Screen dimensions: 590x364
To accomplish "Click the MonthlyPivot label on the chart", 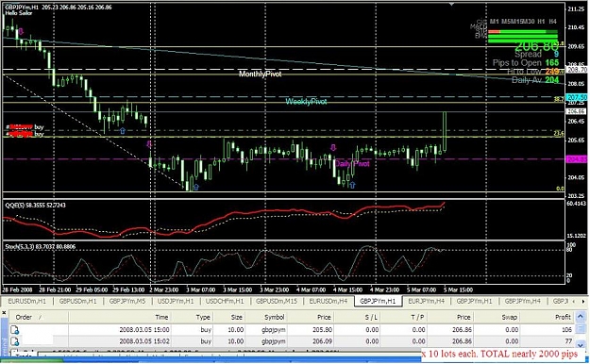I will 260,74.
